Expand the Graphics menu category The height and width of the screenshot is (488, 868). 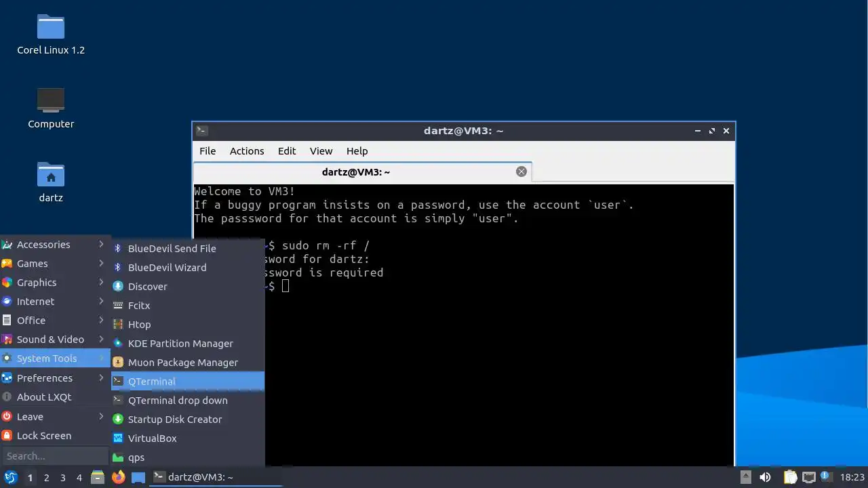point(55,283)
